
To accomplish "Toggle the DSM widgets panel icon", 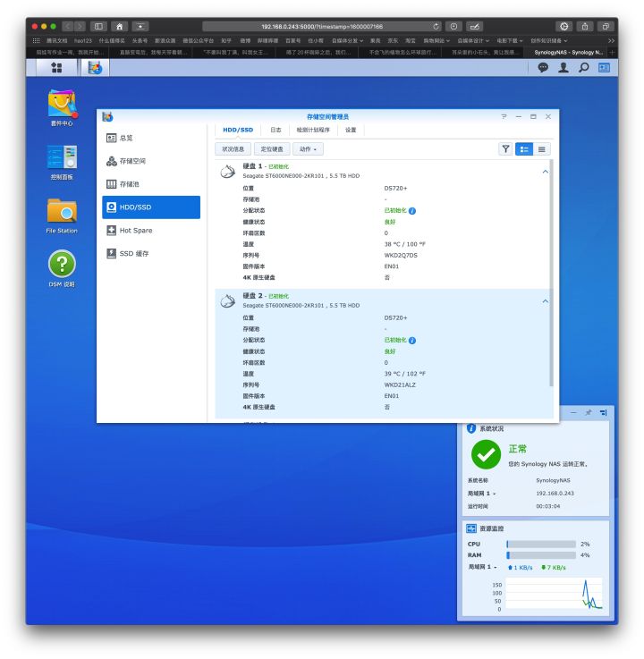I will (604, 67).
